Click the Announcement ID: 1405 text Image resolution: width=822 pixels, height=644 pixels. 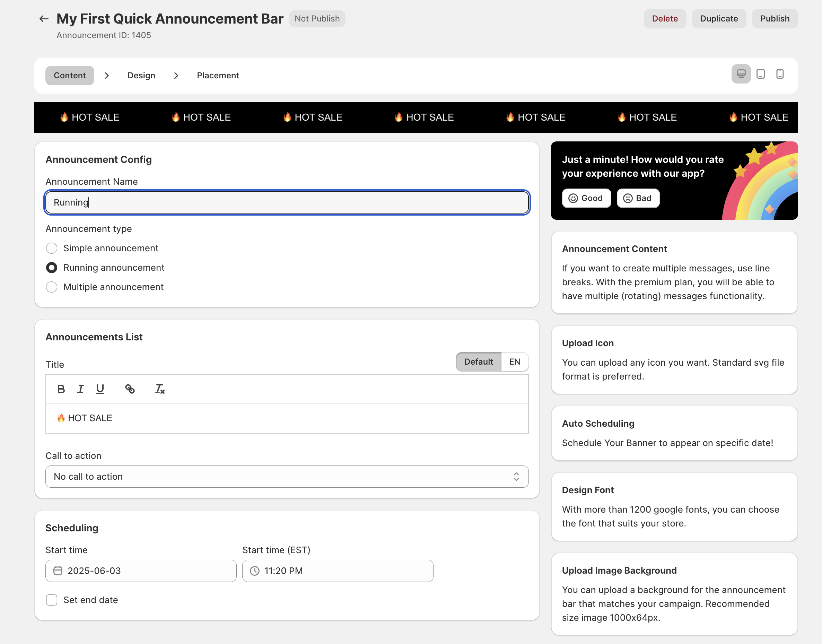104,35
